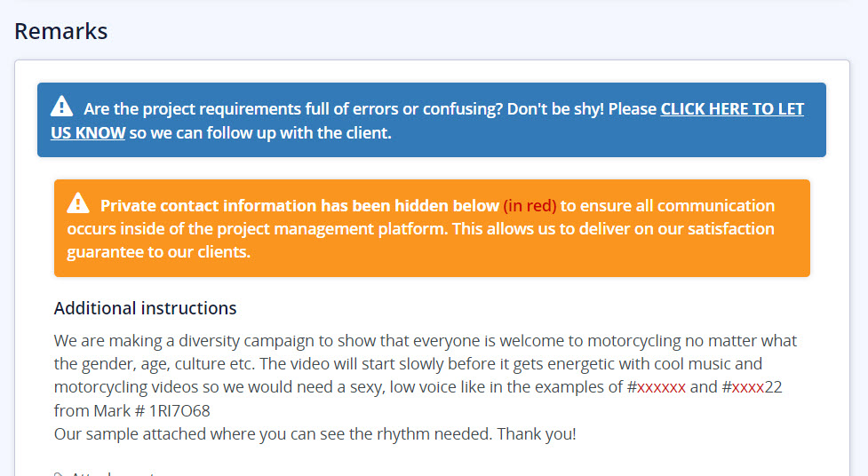Click the paperclip icon beside Attachments
Screen dimensions: 868x476
pos(60,473)
